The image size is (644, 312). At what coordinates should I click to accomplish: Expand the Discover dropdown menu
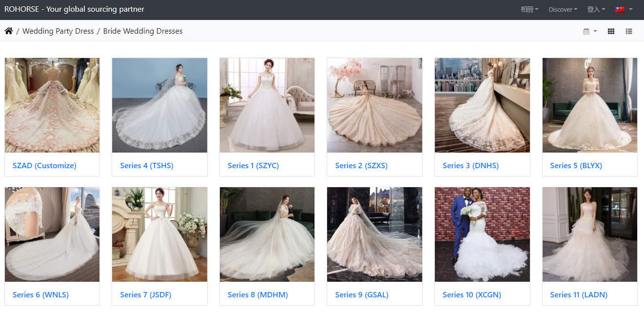point(562,9)
